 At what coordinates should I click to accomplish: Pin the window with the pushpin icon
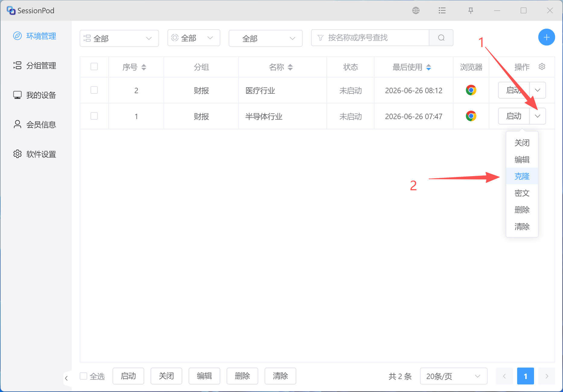coord(471,11)
